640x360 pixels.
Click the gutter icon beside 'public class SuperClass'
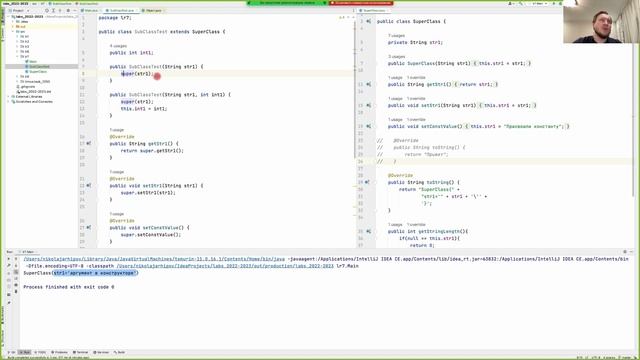point(369,21)
